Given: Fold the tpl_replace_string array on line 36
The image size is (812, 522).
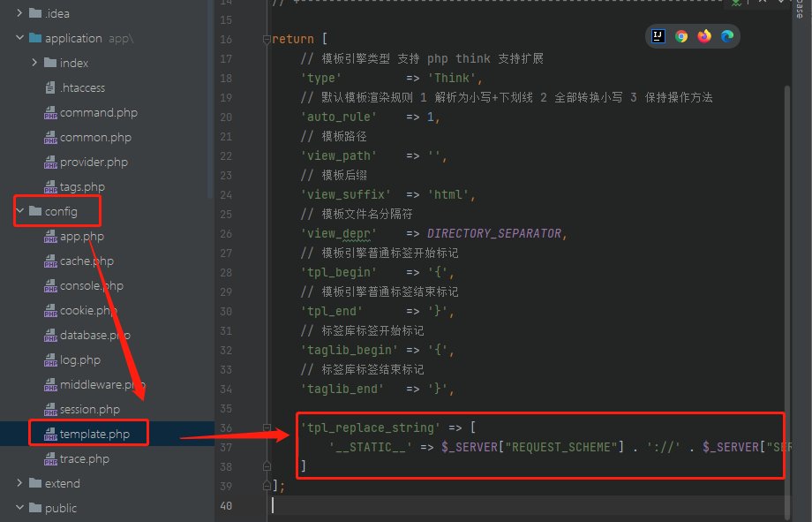Looking at the screenshot, I should pos(266,428).
